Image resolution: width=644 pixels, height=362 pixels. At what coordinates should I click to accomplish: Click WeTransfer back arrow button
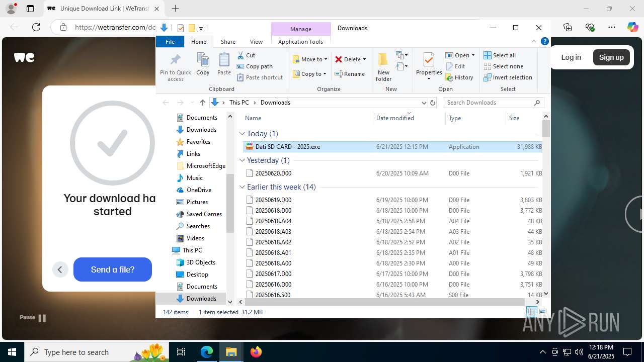pos(60,269)
